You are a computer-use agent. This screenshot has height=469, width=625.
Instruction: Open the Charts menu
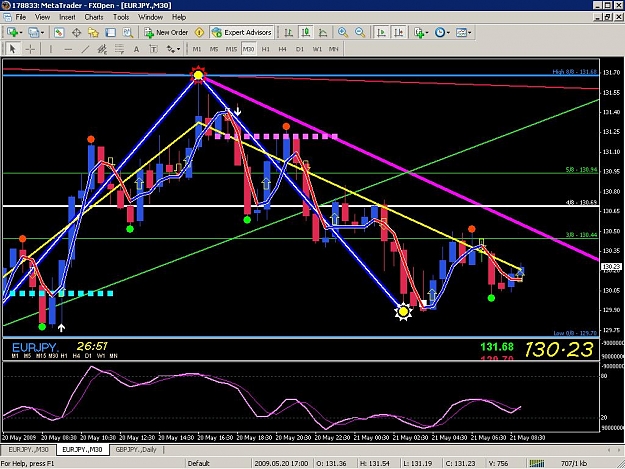(94, 17)
